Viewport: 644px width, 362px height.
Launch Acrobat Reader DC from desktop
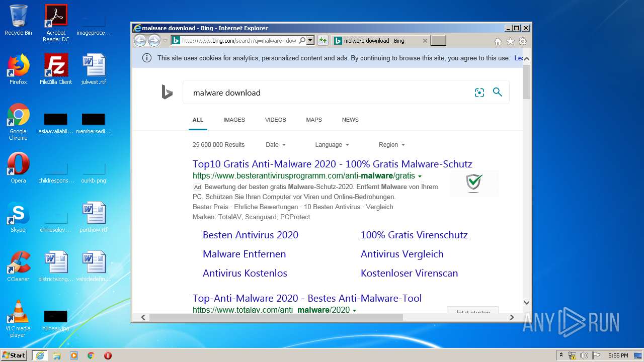[56, 23]
